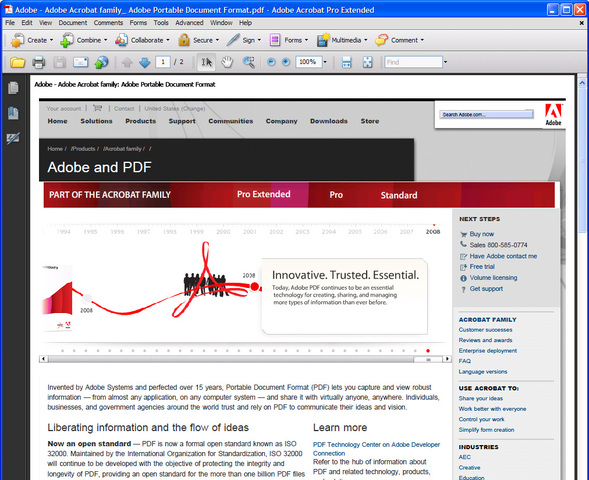This screenshot has width=589, height=480.
Task: Open the Create PDF toolbar icon
Action: [17, 40]
